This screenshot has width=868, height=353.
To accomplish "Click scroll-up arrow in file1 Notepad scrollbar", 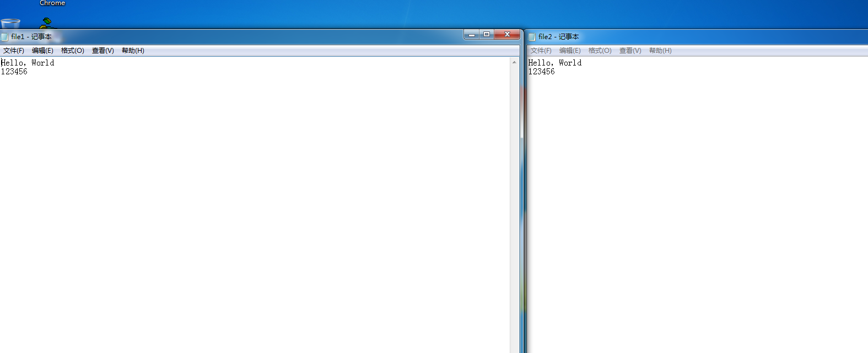I will 514,62.
